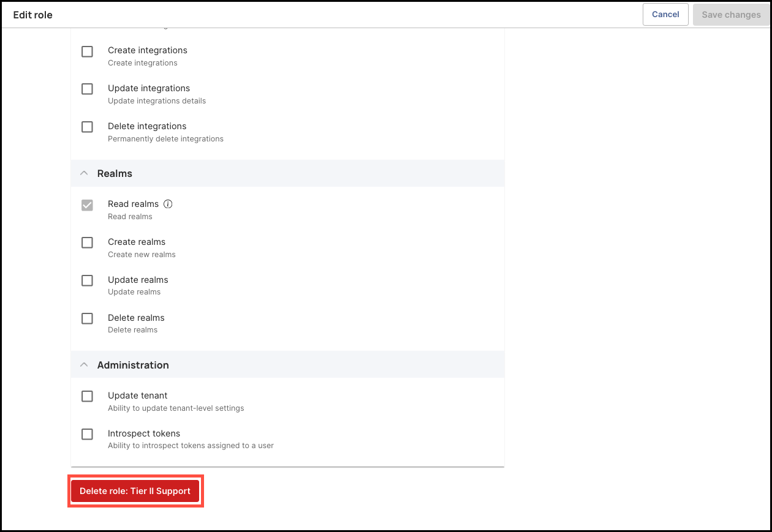772x532 pixels.
Task: Click the Introspect tokens label text
Action: coord(144,433)
